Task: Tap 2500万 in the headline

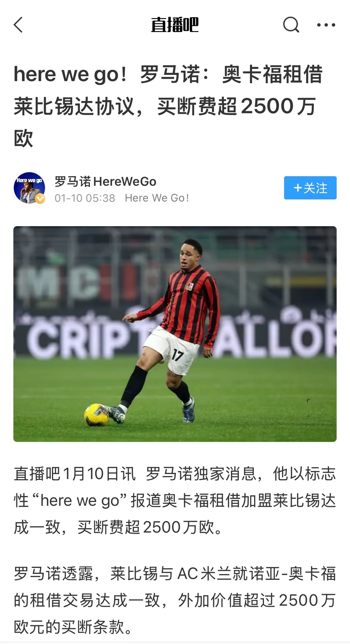Action: coord(278,106)
